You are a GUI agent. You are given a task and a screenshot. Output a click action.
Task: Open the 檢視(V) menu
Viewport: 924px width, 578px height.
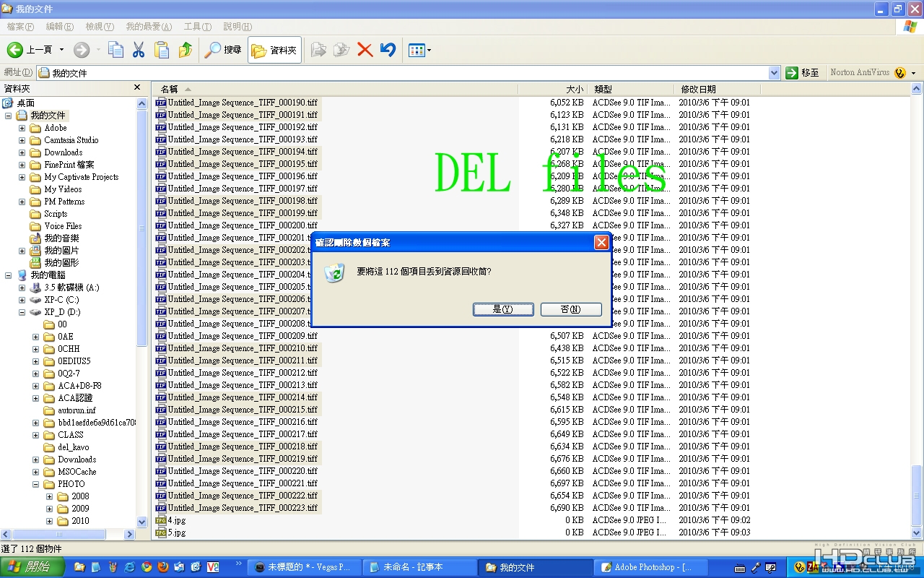(x=100, y=27)
